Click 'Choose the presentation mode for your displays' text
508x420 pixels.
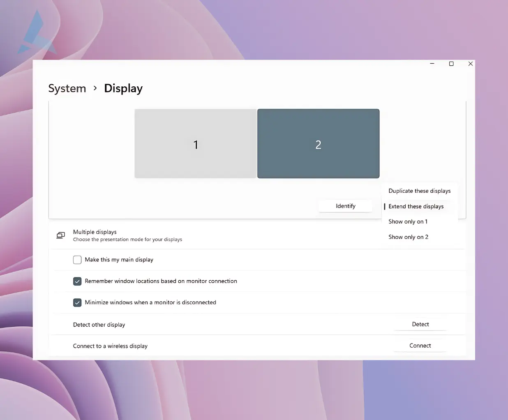click(127, 239)
